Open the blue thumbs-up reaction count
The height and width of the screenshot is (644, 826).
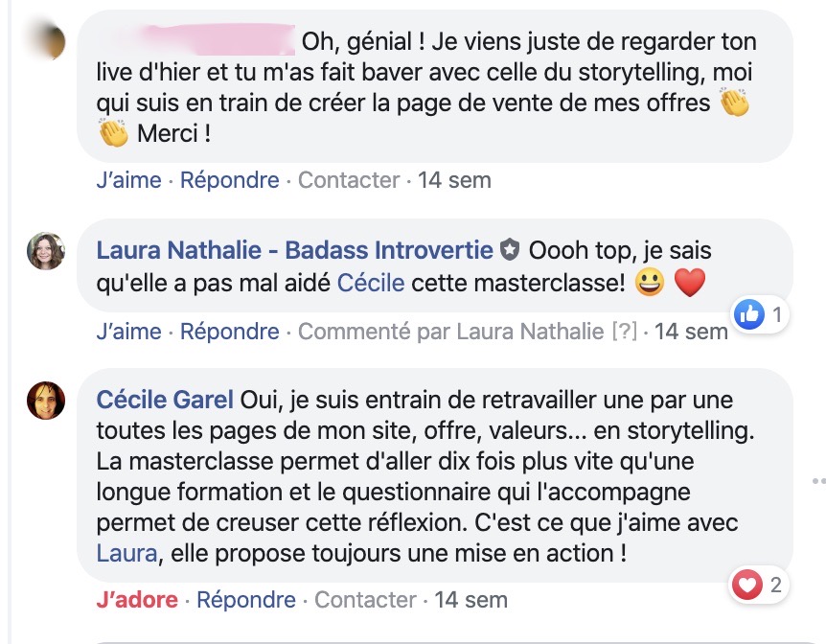pos(761,313)
